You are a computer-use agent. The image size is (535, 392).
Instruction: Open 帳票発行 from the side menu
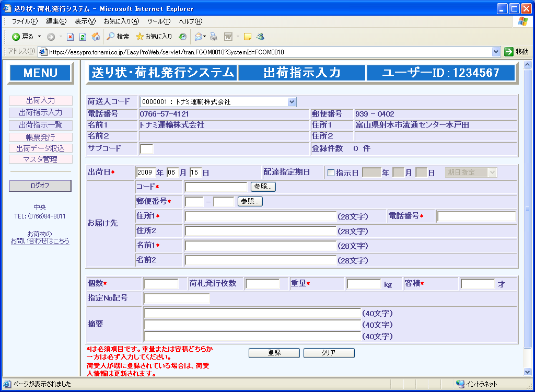41,137
